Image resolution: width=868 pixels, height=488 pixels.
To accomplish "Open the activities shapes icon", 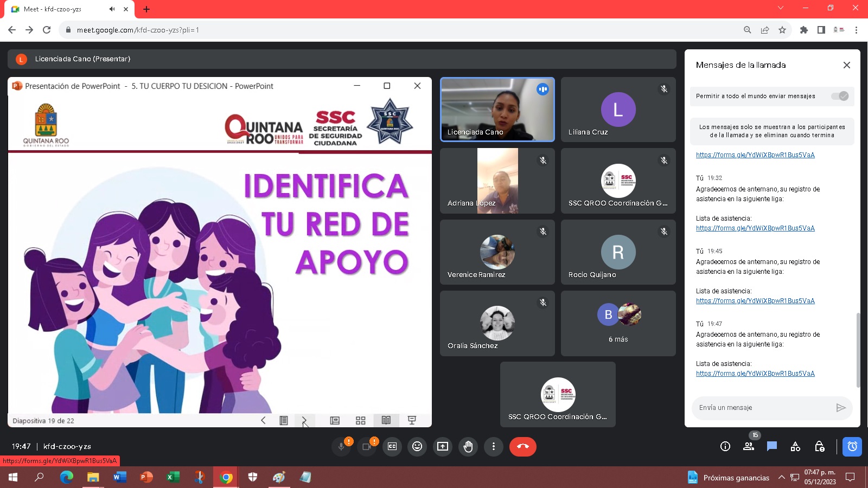I will (795, 446).
